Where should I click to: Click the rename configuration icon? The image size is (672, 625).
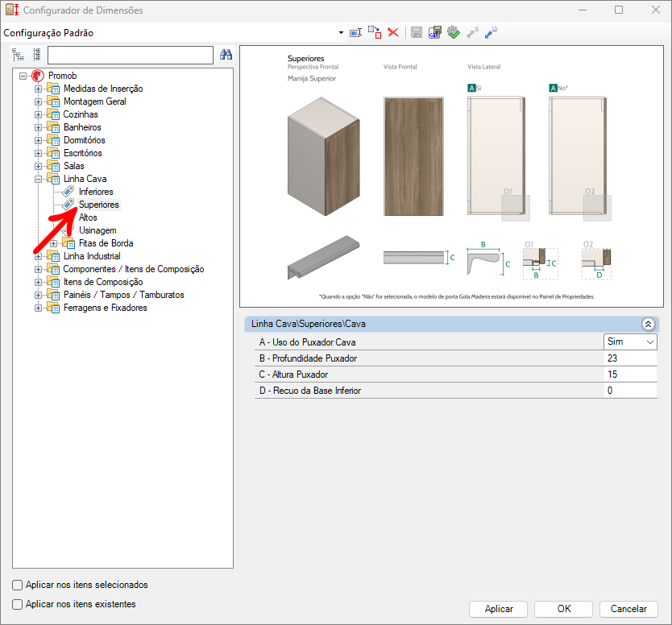[x=355, y=33]
